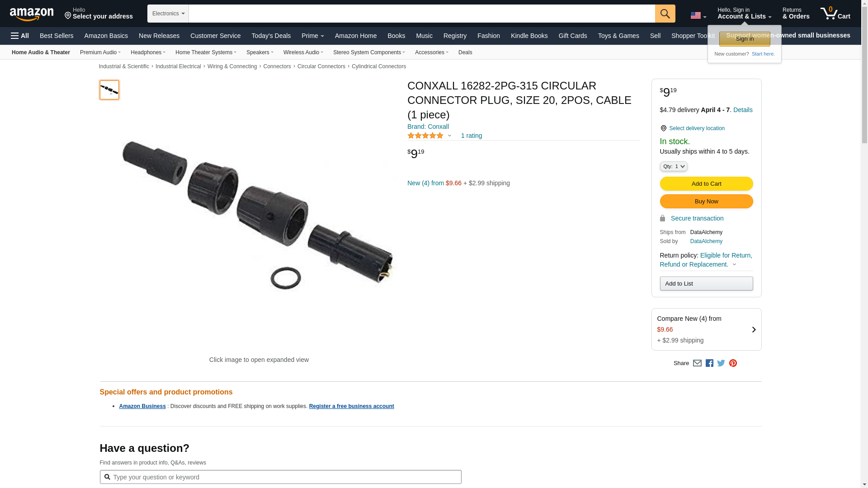Image resolution: width=868 pixels, height=488 pixels.
Task: Open the Headphones submenu
Action: (148, 52)
